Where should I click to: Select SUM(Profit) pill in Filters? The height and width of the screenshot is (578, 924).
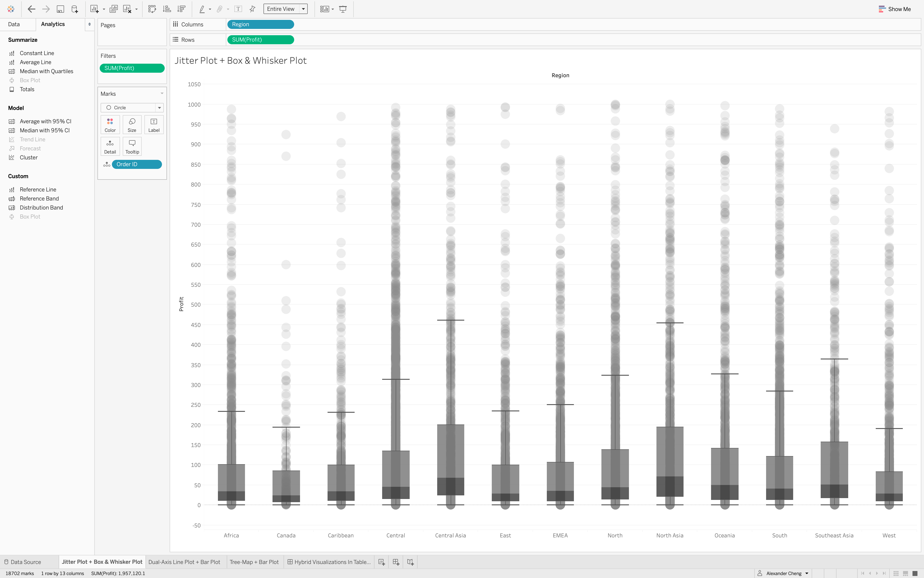point(132,68)
